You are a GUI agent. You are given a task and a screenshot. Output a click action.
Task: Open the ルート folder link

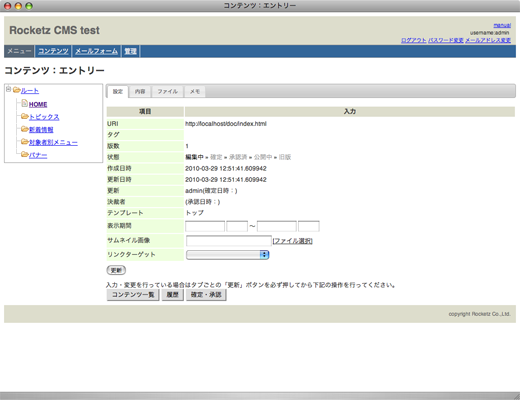click(x=30, y=91)
